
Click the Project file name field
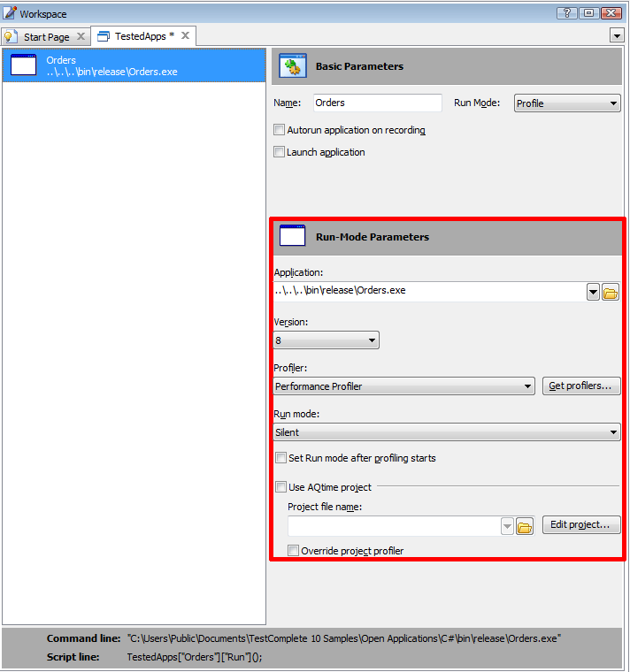click(394, 526)
